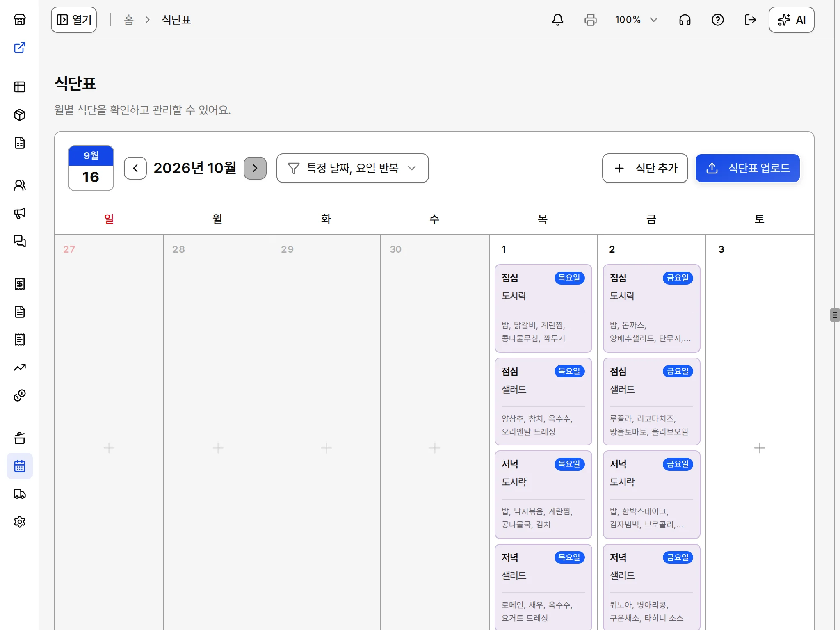Click the 홈 breadcrumb link

pos(129,20)
